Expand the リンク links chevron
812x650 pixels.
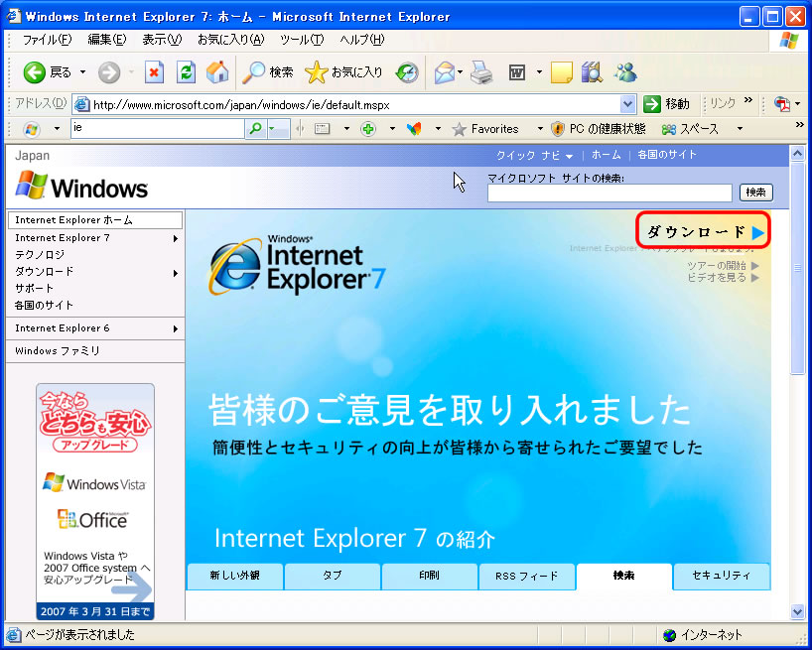(x=747, y=100)
